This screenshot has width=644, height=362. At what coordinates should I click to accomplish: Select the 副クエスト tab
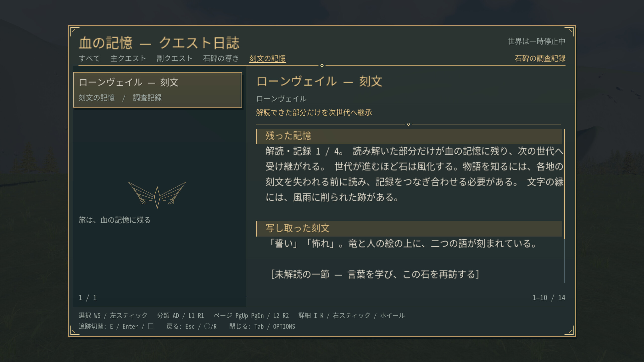175,58
